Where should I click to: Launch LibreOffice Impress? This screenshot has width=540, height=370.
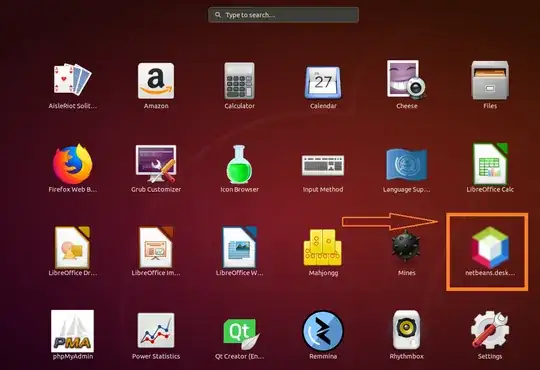(156, 247)
